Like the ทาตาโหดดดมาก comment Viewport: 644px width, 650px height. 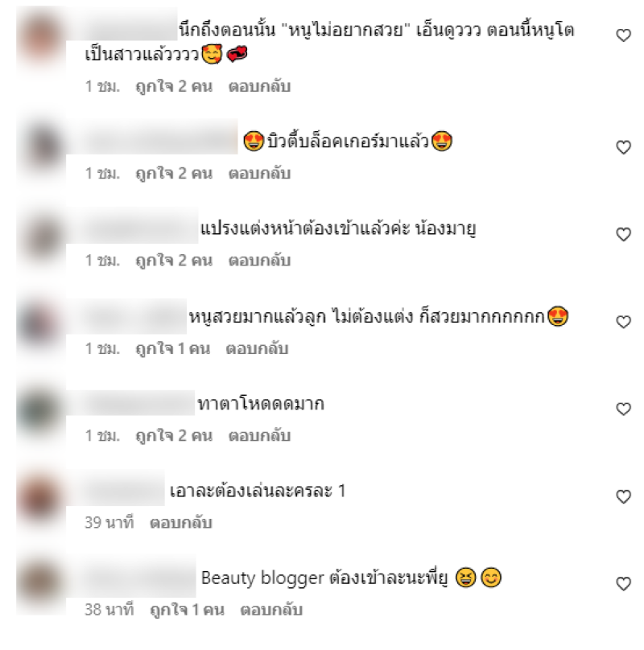[623, 409]
